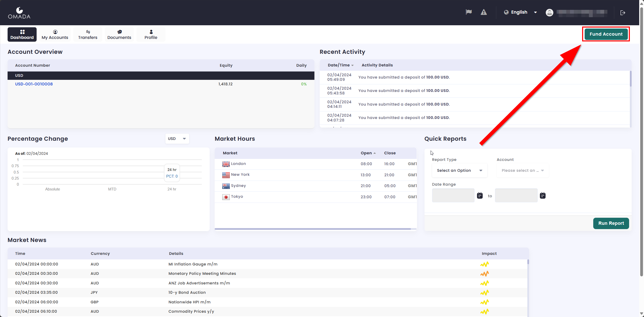This screenshot has height=317, width=644.
Task: Open account USD-001-0010008 link
Action: pyautogui.click(x=34, y=84)
